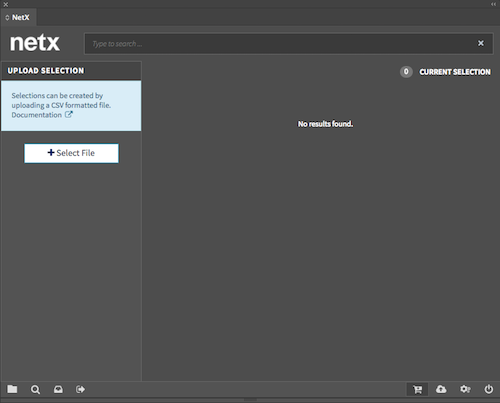Open the cloud upload icon

point(441,389)
